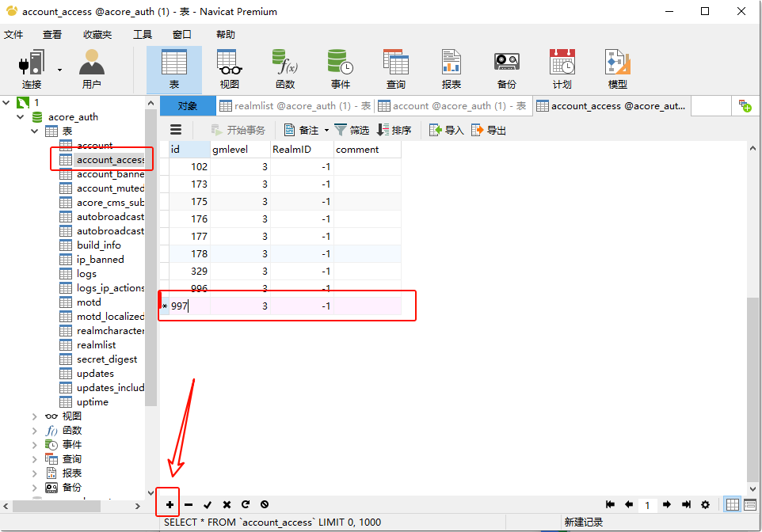Open the 工具 menu
The width and height of the screenshot is (762, 532).
point(143,35)
